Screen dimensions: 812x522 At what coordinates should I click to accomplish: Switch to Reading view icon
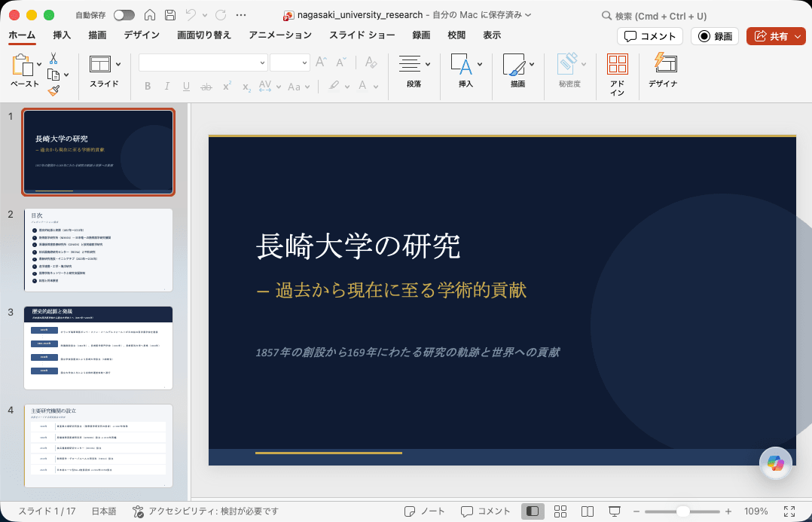coord(588,511)
